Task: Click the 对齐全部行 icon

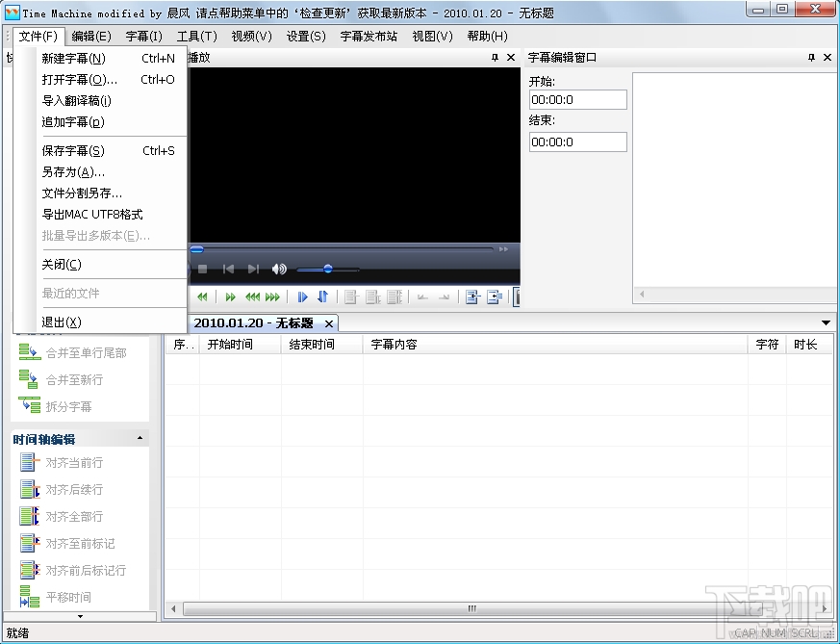Action: coord(30,517)
